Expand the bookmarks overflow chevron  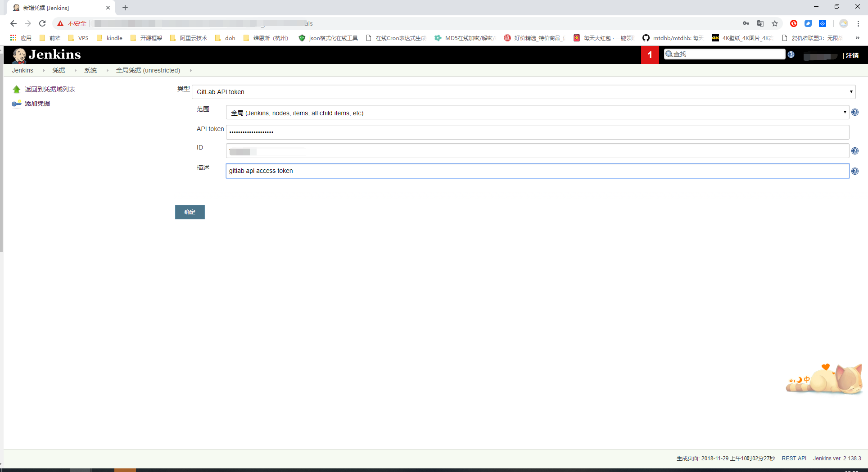click(x=858, y=38)
